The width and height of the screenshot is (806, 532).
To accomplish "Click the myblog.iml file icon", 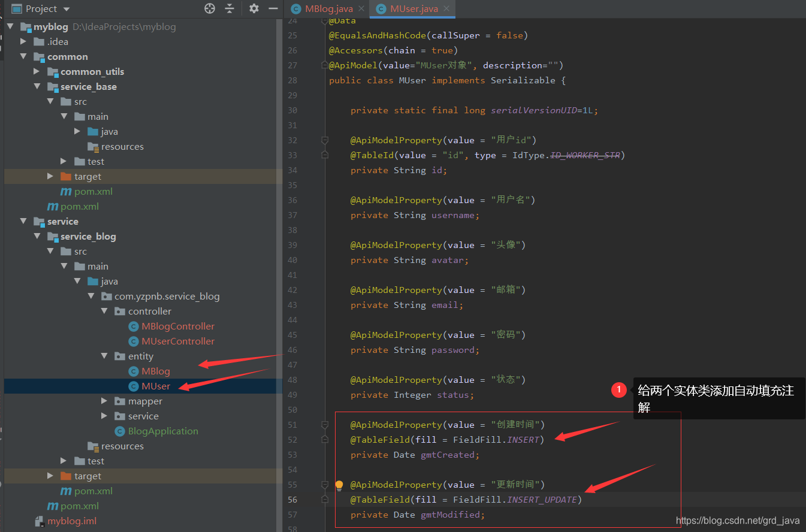I will [x=40, y=521].
